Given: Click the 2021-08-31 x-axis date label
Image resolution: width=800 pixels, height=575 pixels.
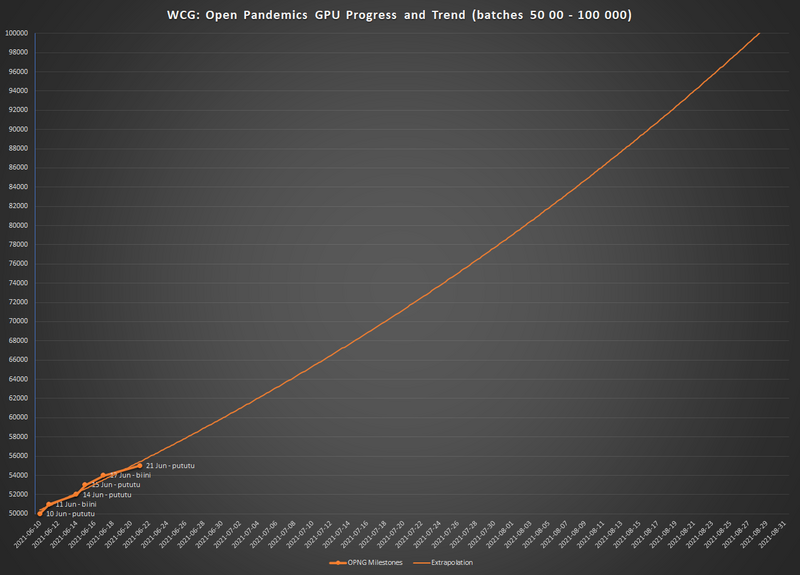Looking at the screenshot, I should (x=773, y=535).
